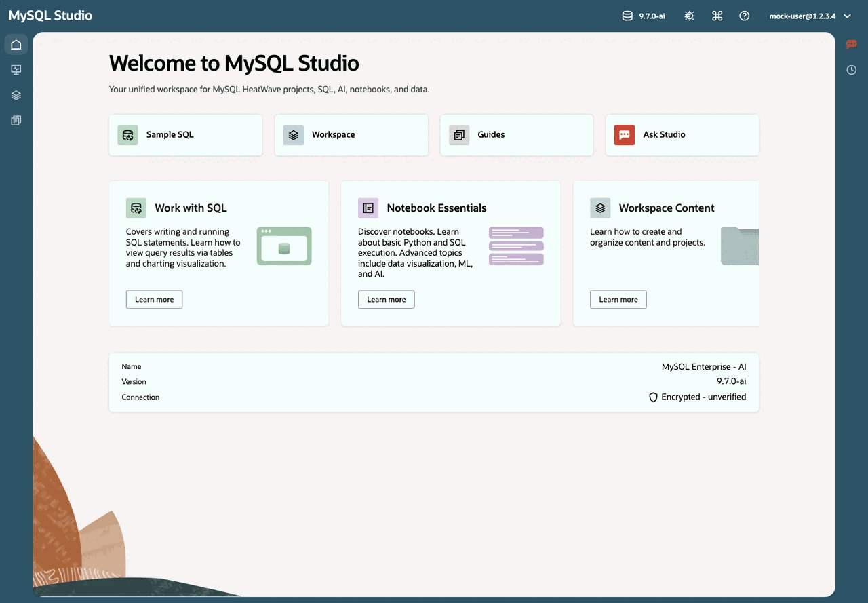Click the Encrypted - unverified connection status

[x=703, y=397]
